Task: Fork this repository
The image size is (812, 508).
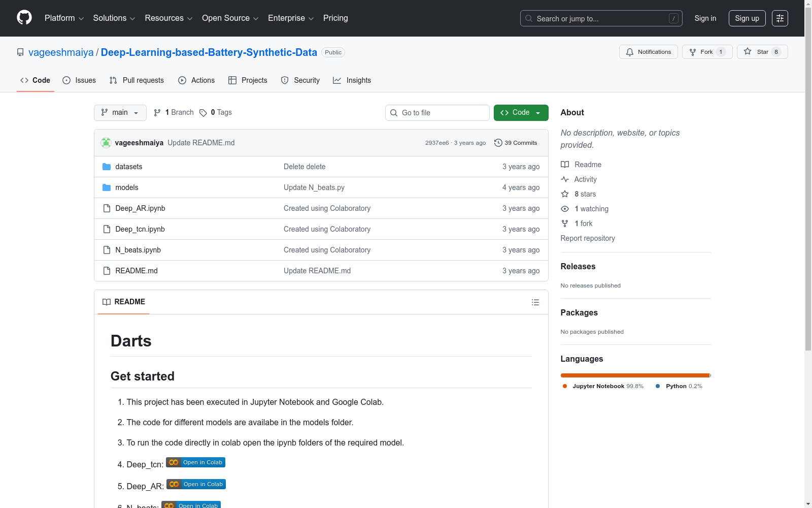Action: (707, 52)
